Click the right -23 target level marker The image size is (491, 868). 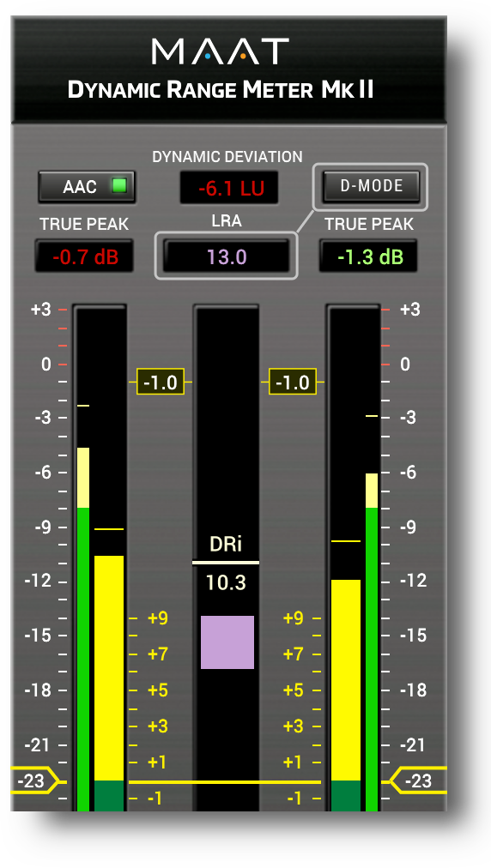[419, 781]
